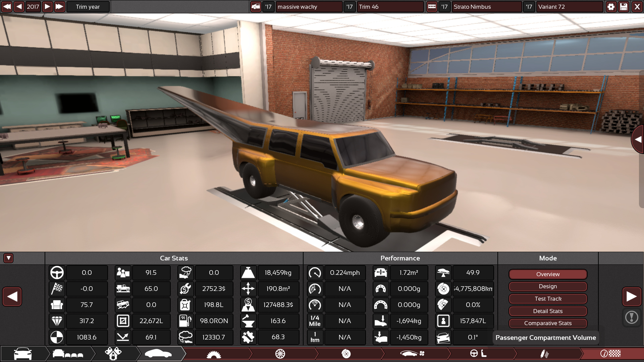Click the save floppy disk icon
The width and height of the screenshot is (644, 362).
[624, 7]
